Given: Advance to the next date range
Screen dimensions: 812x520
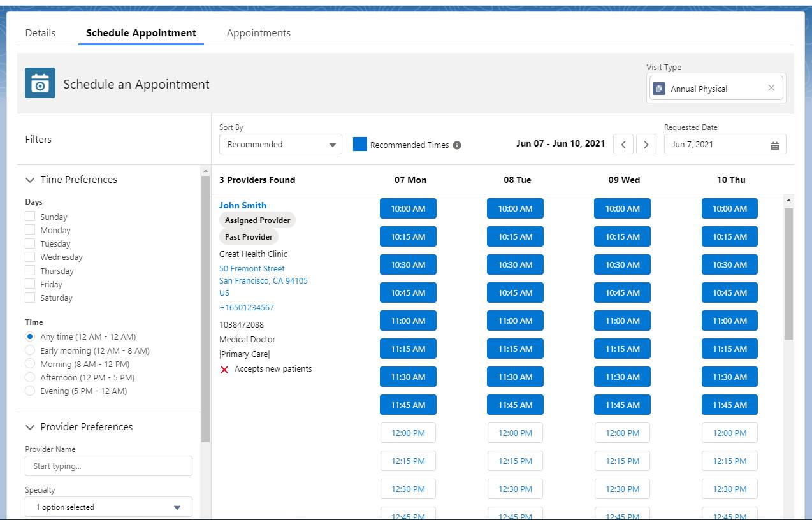Looking at the screenshot, I should click(646, 144).
